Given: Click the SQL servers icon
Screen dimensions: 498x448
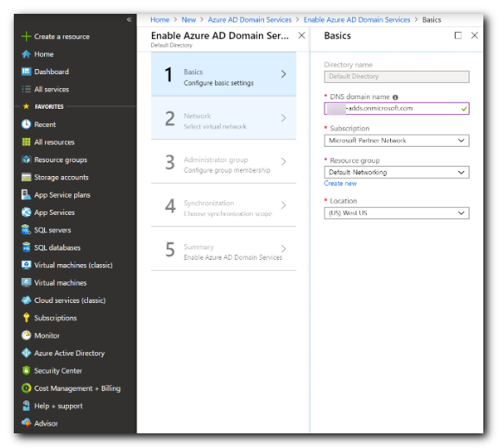Looking at the screenshot, I should pos(26,230).
